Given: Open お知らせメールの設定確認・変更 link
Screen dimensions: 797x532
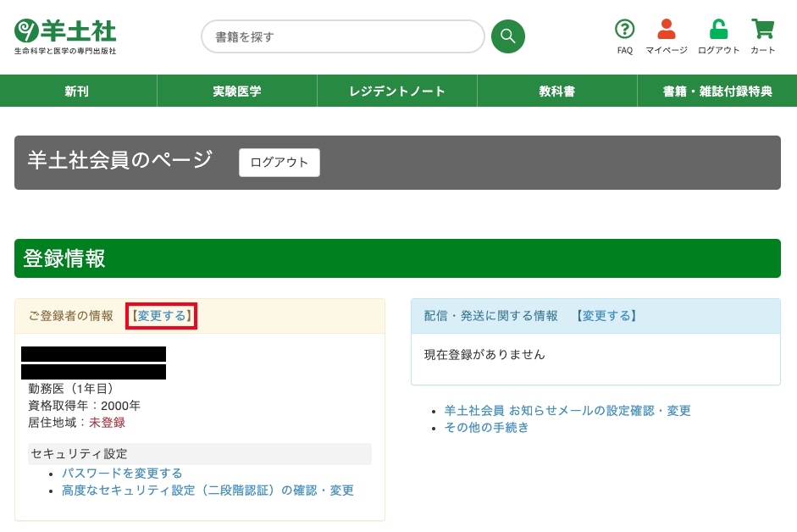Looking at the screenshot, I should 567,410.
